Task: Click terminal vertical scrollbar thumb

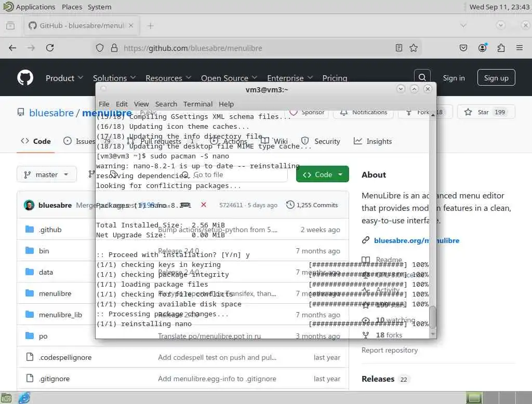Action: pyautogui.click(x=433, y=317)
